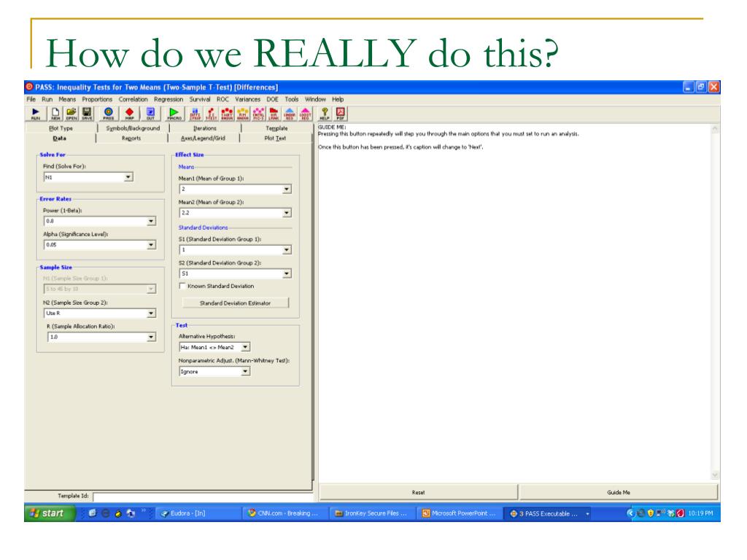Open the Mean2 dropdown arrow
This screenshot has width=747, height=560.
286,213
